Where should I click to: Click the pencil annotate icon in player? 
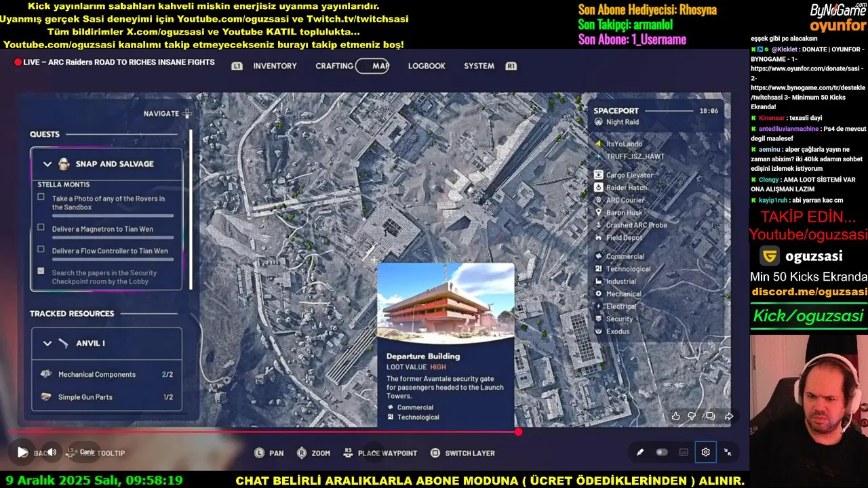click(x=639, y=452)
